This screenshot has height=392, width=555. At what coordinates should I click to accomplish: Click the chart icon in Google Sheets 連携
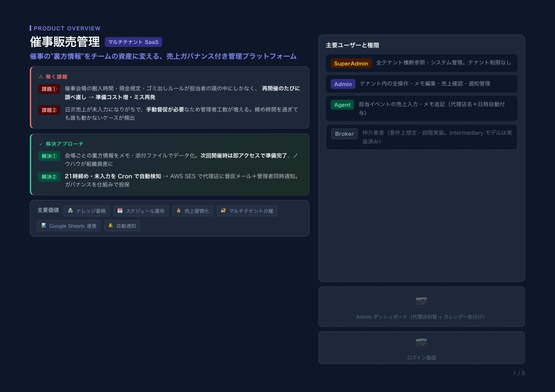point(44,226)
